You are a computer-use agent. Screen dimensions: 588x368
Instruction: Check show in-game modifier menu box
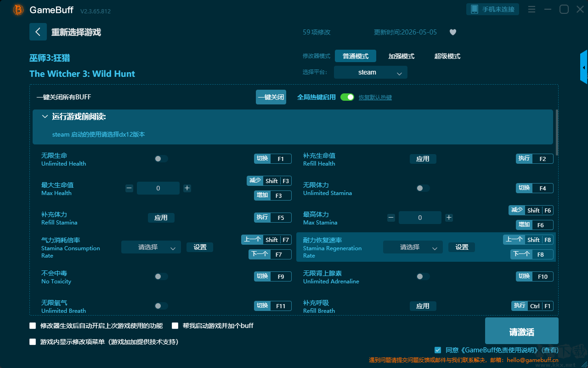click(33, 342)
